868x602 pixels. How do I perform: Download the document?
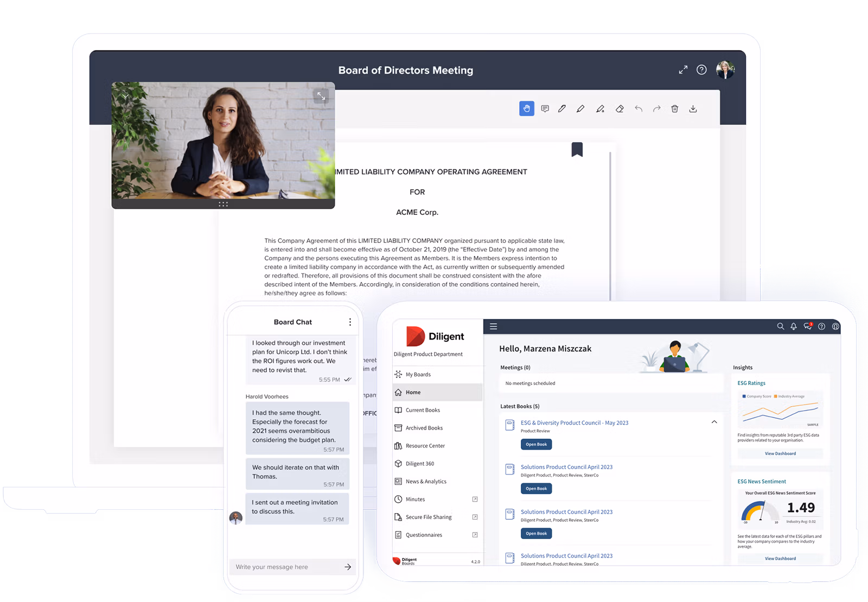[693, 108]
